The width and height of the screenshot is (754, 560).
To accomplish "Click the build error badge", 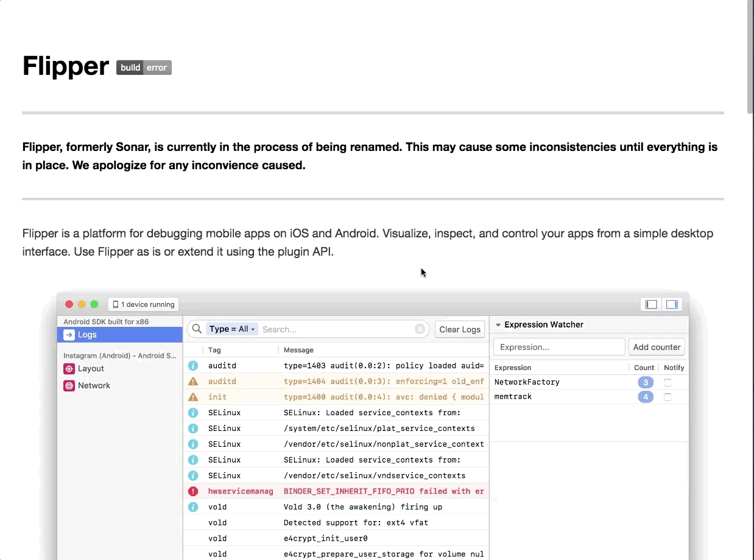I will click(144, 68).
